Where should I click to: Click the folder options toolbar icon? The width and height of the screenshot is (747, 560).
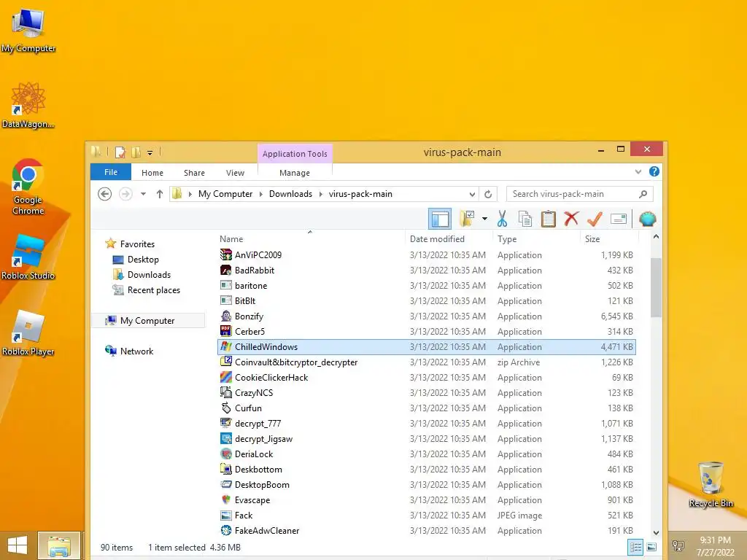(x=468, y=219)
